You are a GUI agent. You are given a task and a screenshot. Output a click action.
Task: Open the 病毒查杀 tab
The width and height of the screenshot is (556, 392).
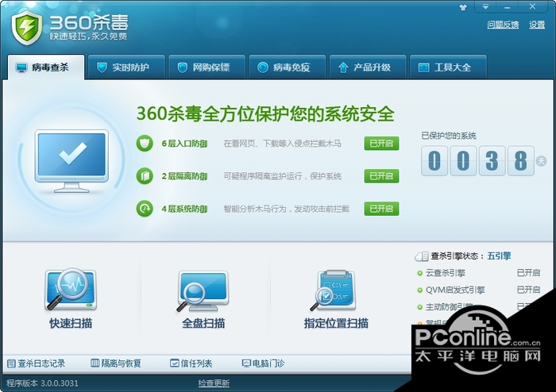click(46, 67)
